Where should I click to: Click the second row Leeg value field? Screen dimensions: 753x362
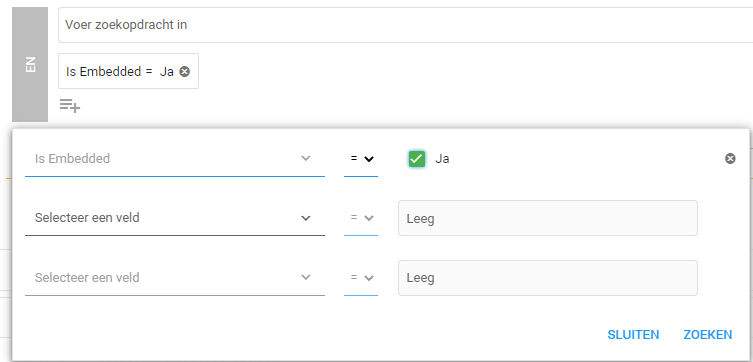click(547, 218)
